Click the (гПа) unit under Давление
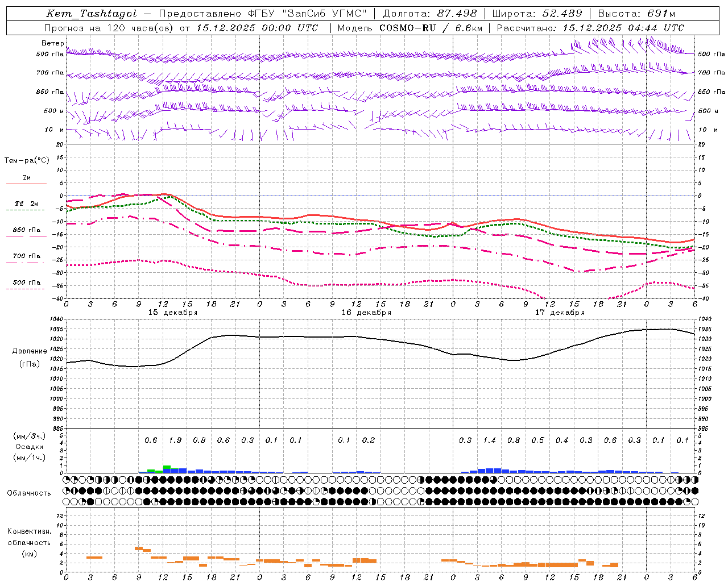 pyautogui.click(x=30, y=364)
